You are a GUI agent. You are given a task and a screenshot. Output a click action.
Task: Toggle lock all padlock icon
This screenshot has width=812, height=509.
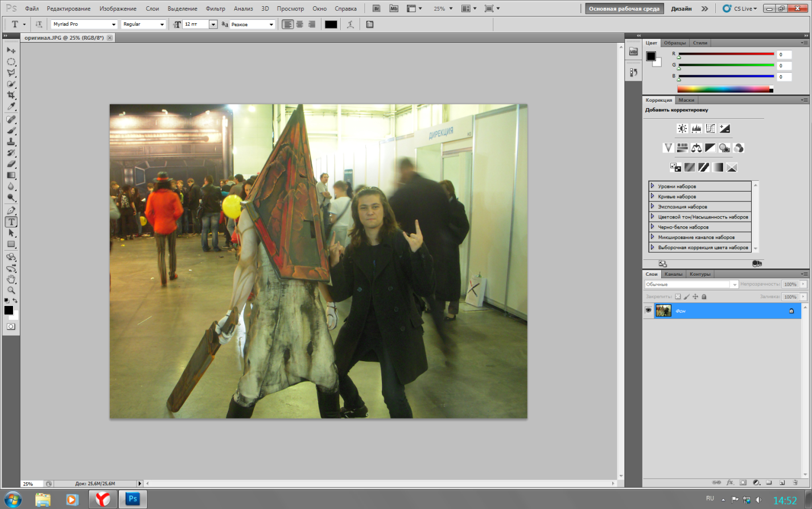pos(704,297)
